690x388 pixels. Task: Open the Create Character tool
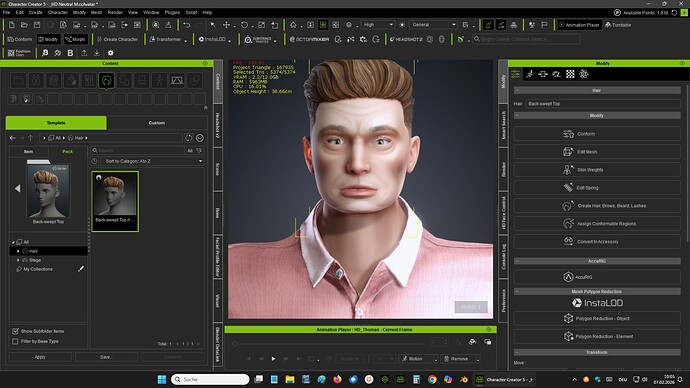117,39
